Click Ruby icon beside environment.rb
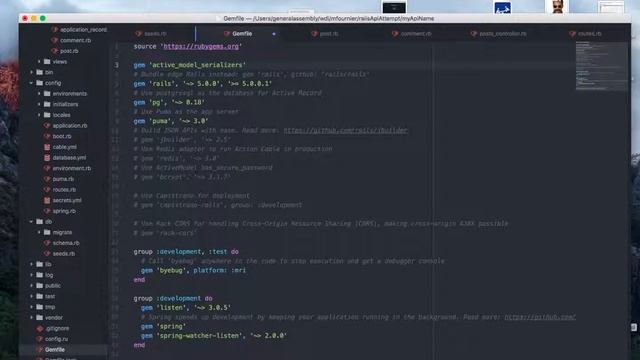This screenshot has width=640, height=360. click(x=47, y=168)
